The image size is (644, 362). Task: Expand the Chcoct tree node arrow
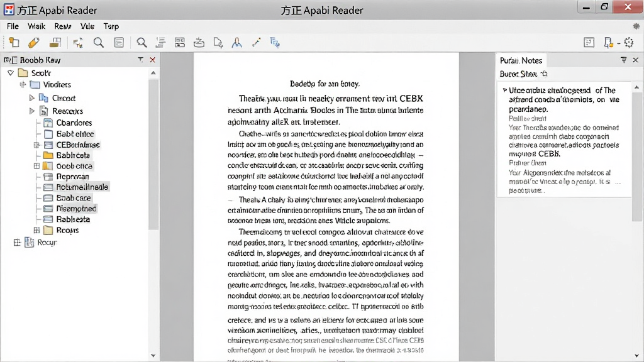tap(31, 98)
